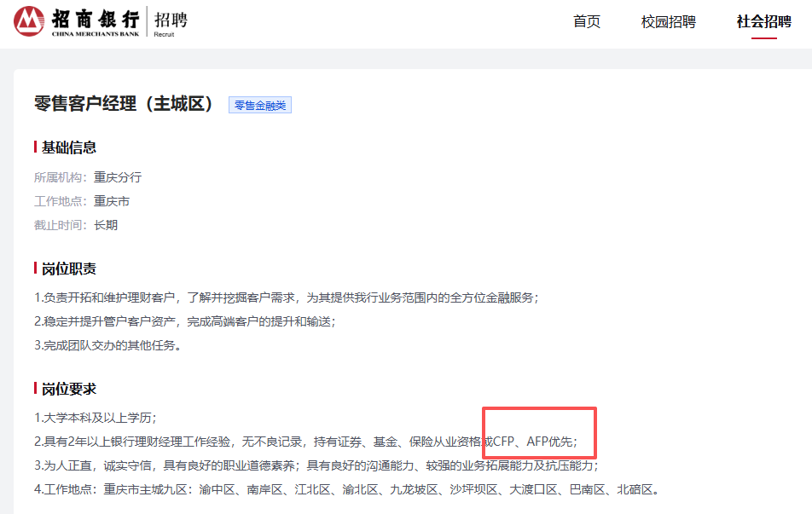Click the 零售金融类 category tag
This screenshot has width=812, height=514.
tap(260, 105)
